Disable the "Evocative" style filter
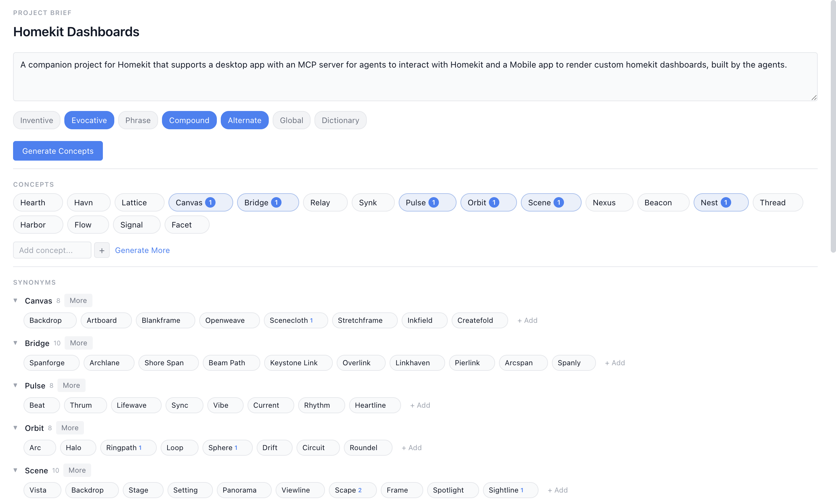 [x=89, y=120]
